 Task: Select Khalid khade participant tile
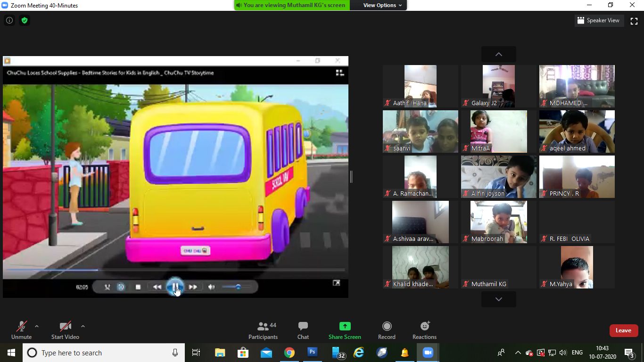(421, 267)
